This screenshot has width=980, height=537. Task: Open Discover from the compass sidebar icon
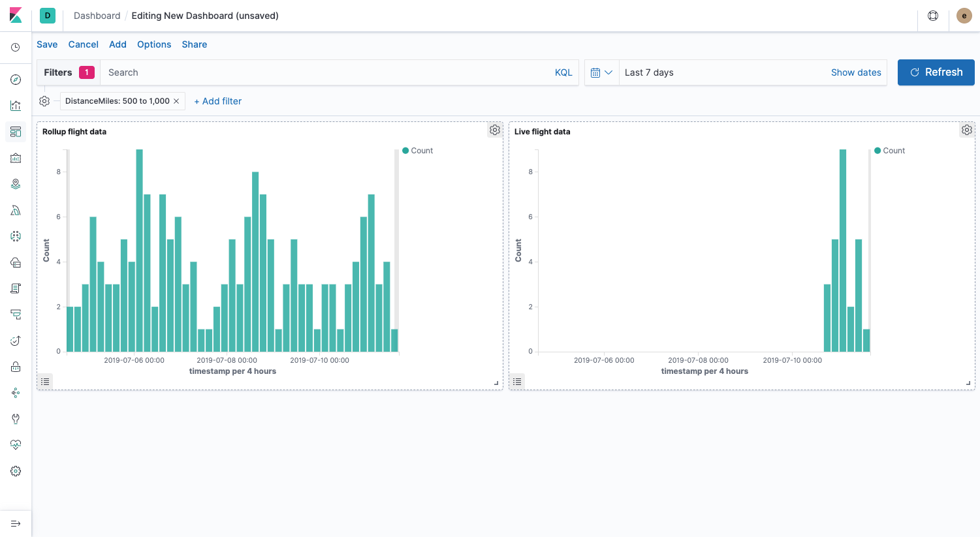pos(16,80)
